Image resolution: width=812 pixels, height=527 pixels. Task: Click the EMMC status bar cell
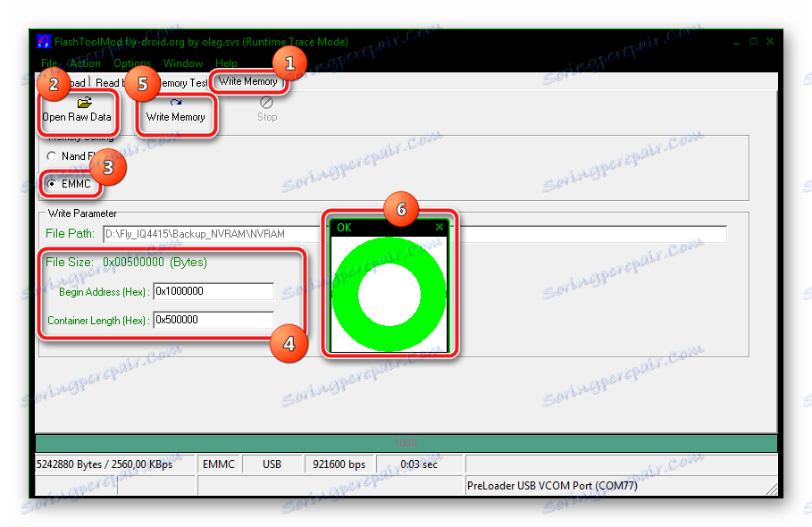pyautogui.click(x=219, y=464)
